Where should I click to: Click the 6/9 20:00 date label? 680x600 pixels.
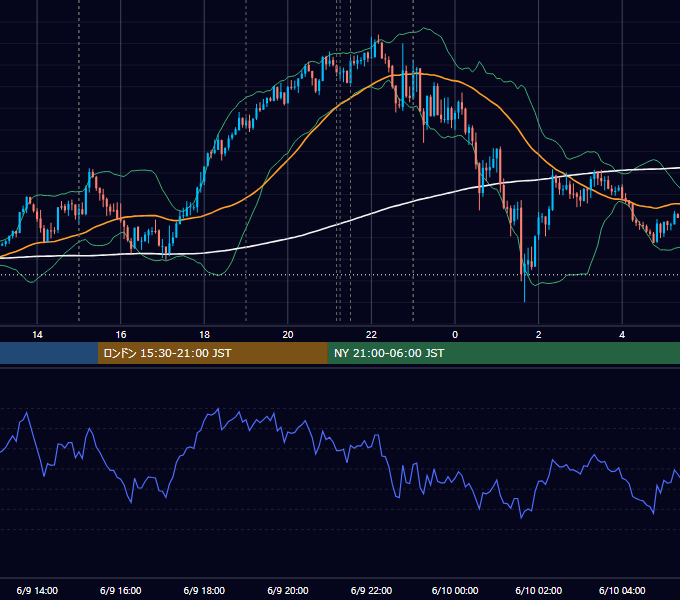[x=288, y=590]
